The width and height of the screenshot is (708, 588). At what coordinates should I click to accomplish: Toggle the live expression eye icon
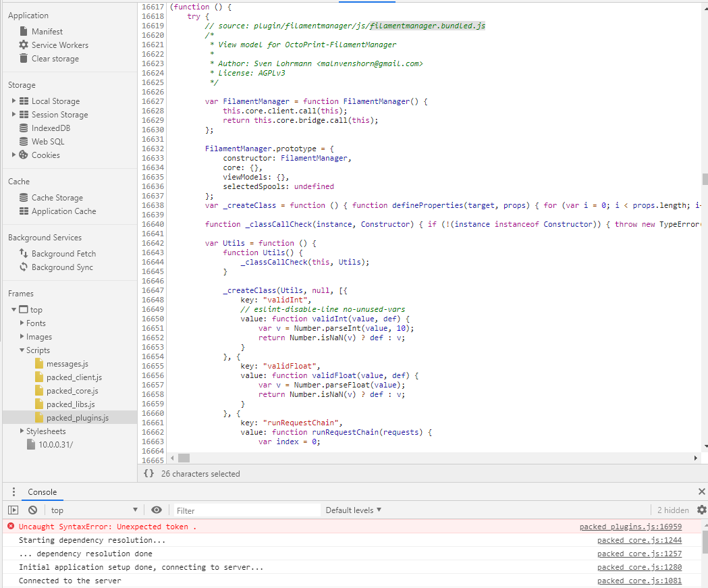[x=156, y=510]
